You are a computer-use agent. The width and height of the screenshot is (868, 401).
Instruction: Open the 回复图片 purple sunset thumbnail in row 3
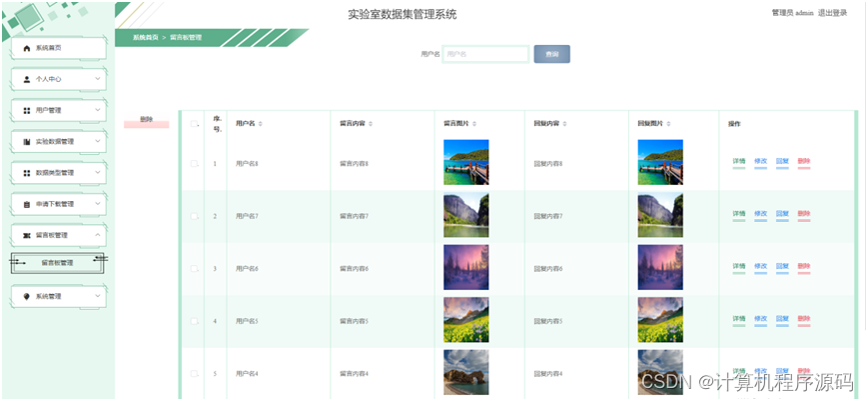(x=660, y=268)
